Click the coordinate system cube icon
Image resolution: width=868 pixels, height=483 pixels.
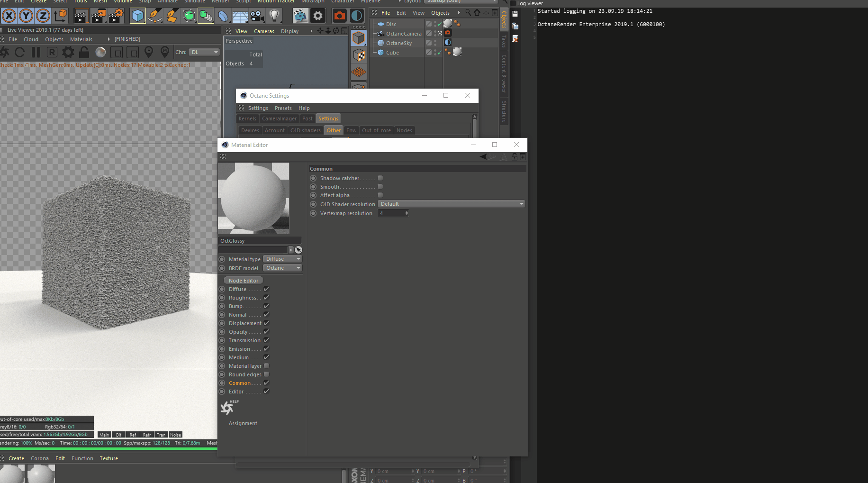coord(60,16)
